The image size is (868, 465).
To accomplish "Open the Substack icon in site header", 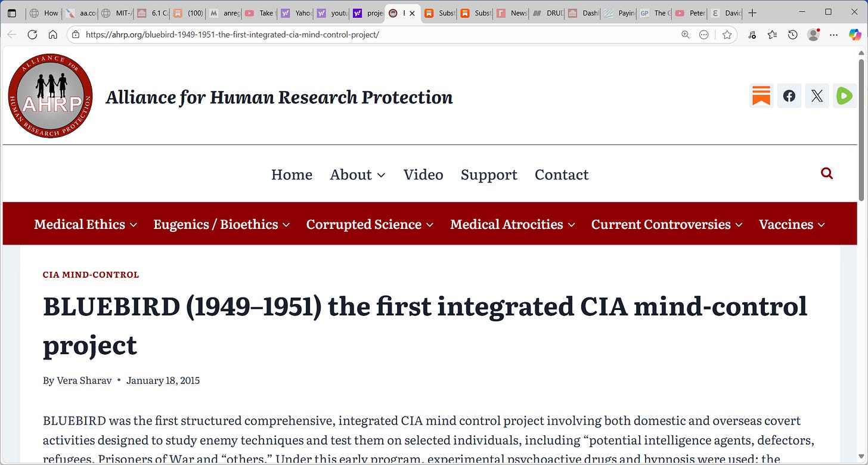I will [761, 96].
